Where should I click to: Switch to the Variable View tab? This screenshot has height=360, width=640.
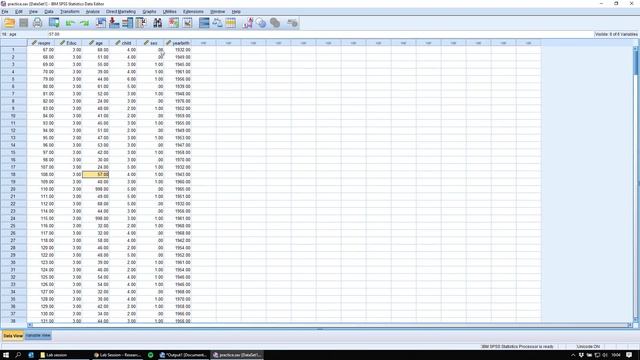pyautogui.click(x=38, y=336)
